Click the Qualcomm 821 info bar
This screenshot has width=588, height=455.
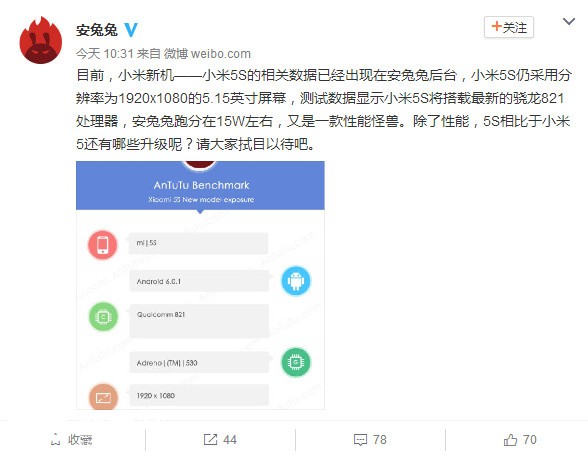(199, 321)
